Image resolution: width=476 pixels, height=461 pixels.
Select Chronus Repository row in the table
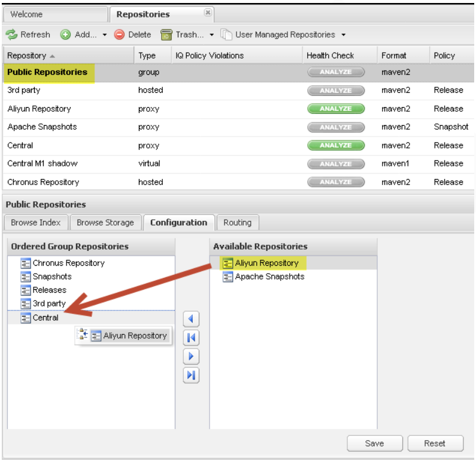click(238, 182)
